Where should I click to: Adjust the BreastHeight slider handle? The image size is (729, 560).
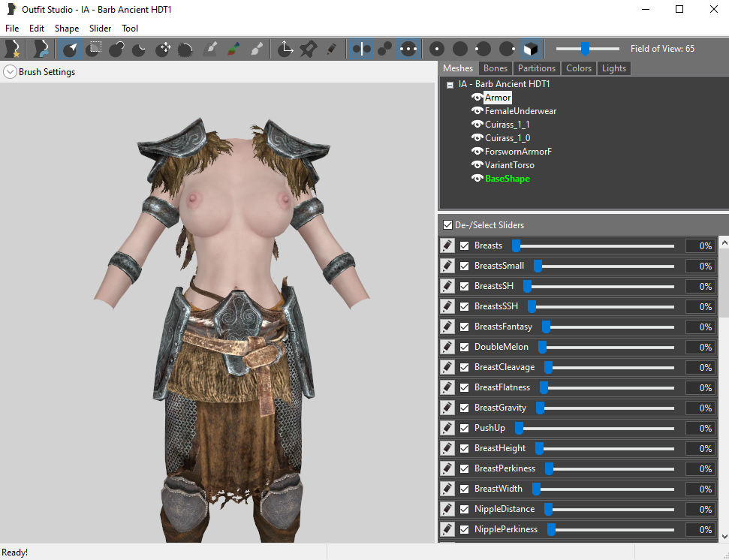(539, 448)
